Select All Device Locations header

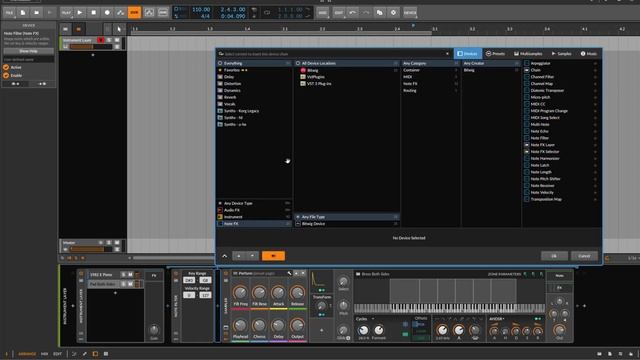347,63
